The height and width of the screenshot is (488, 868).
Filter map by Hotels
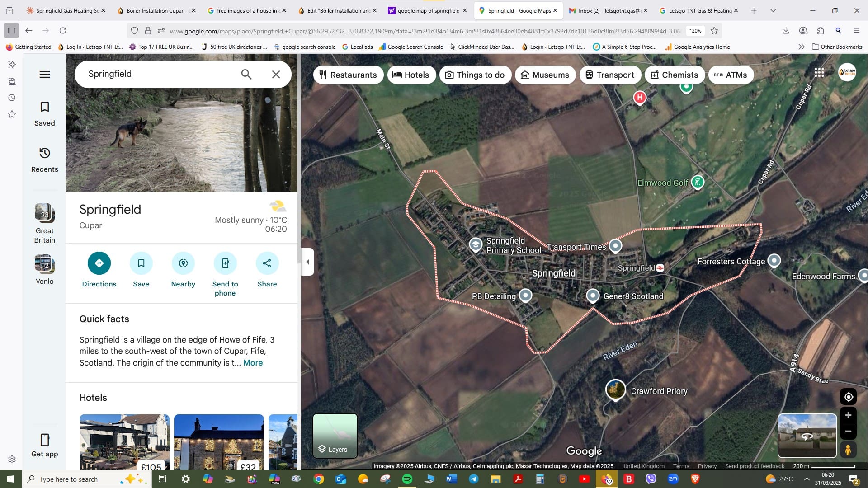click(x=411, y=75)
